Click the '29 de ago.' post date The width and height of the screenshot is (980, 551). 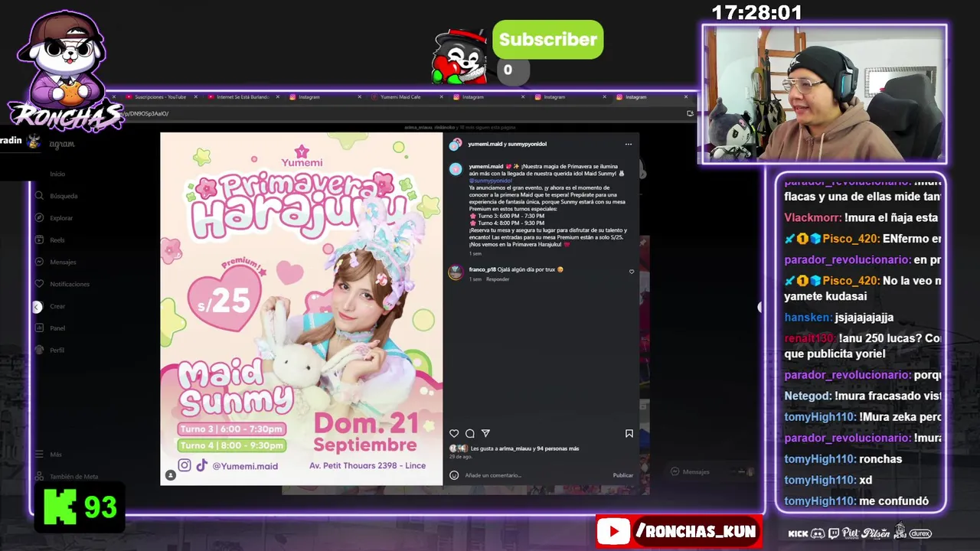click(461, 457)
